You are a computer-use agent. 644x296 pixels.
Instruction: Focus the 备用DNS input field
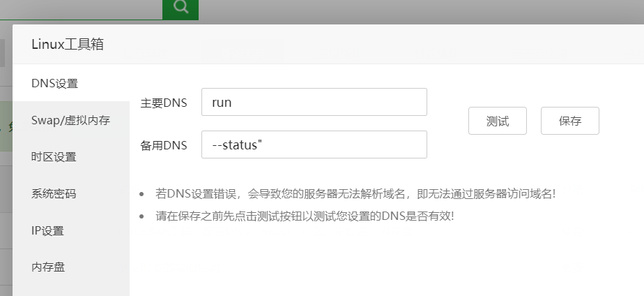(x=314, y=145)
